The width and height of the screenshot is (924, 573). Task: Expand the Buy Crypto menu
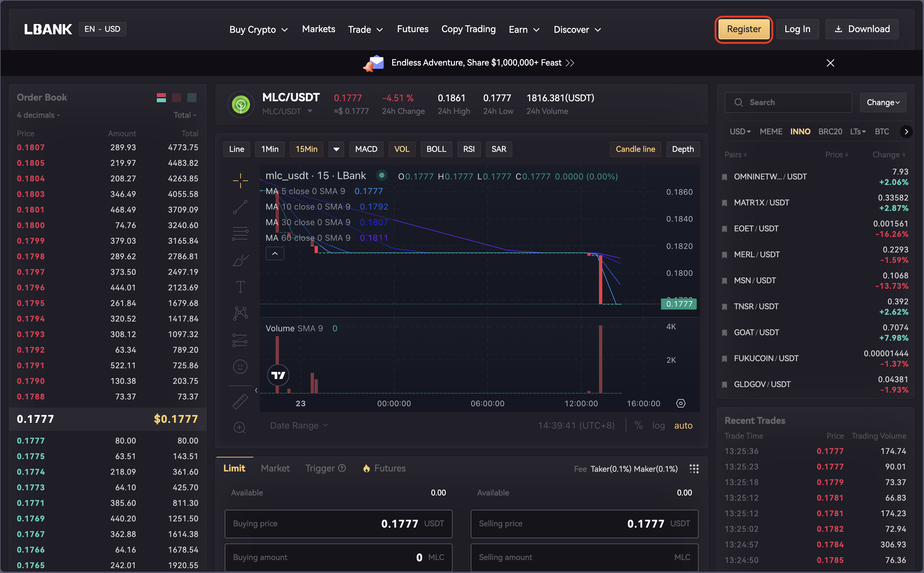click(258, 30)
